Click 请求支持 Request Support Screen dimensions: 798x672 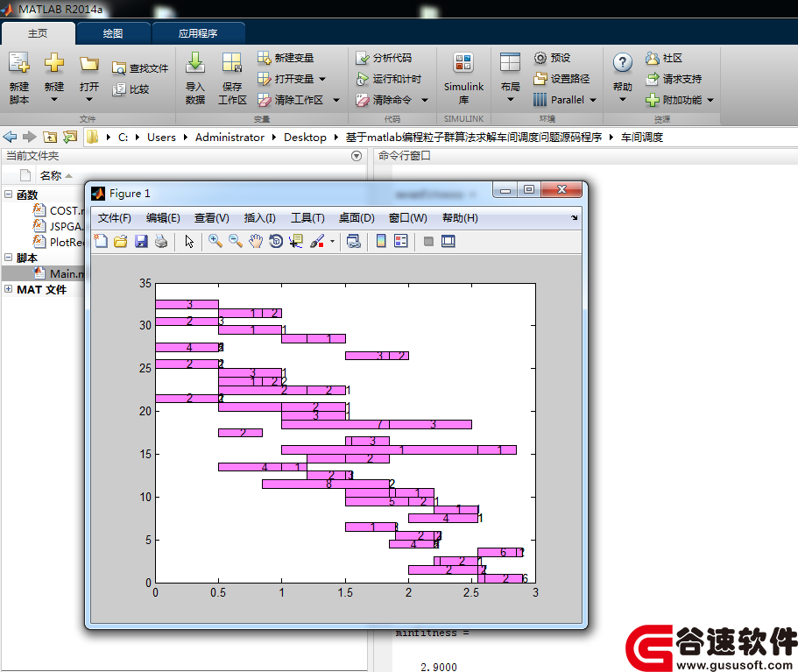(x=674, y=79)
